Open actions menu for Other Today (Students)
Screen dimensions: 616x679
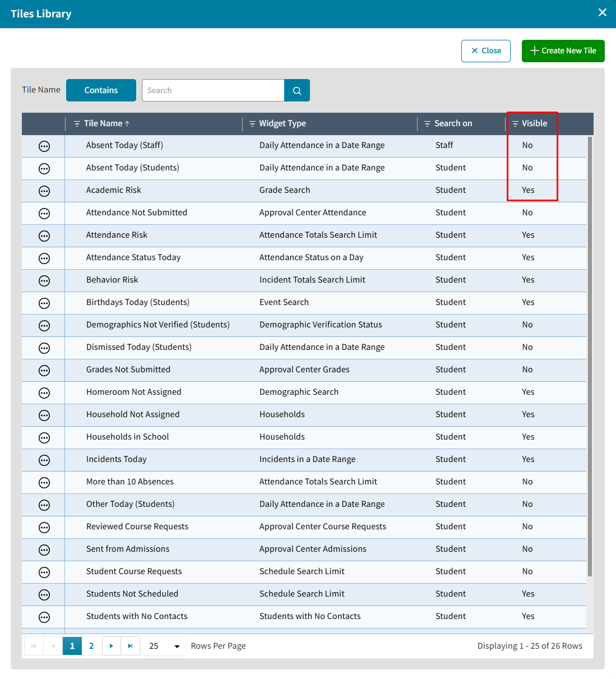click(x=44, y=505)
